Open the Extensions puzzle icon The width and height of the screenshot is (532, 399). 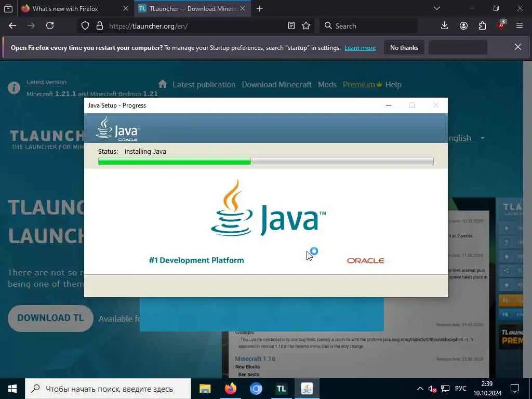click(x=482, y=26)
